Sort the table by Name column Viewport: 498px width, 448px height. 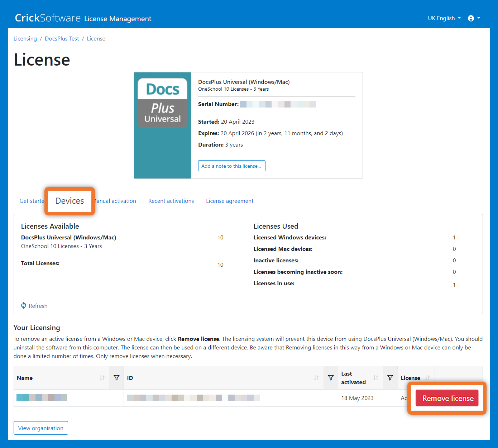pos(102,378)
